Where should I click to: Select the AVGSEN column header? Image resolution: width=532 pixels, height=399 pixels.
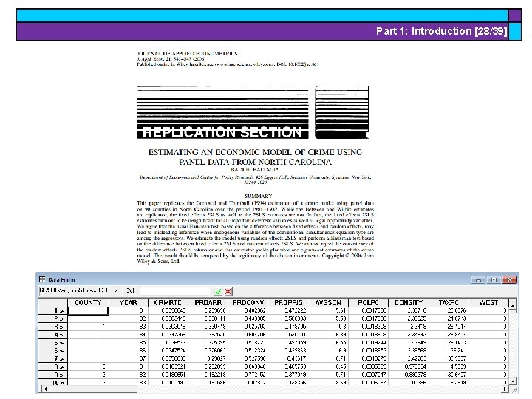coord(328,302)
